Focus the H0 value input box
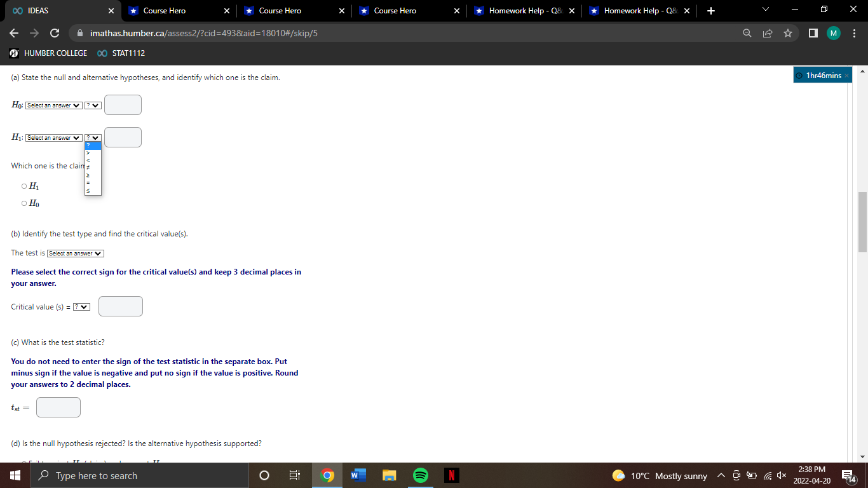868x488 pixels. 123,105
